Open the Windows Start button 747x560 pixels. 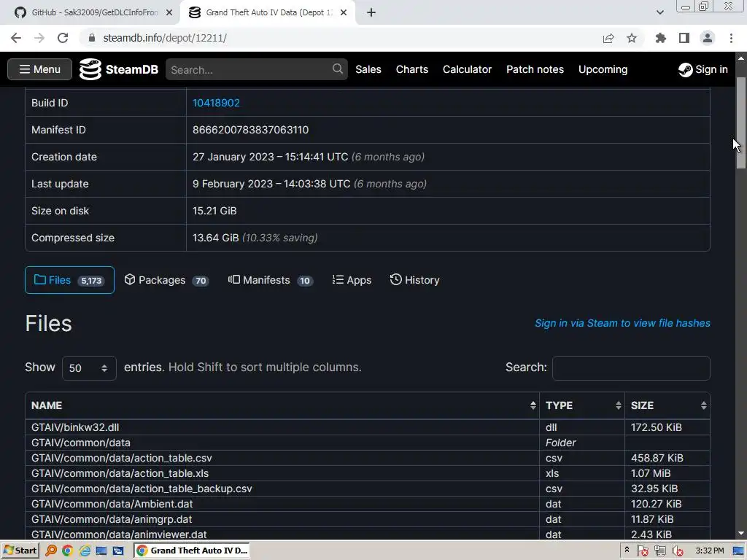pos(20,551)
